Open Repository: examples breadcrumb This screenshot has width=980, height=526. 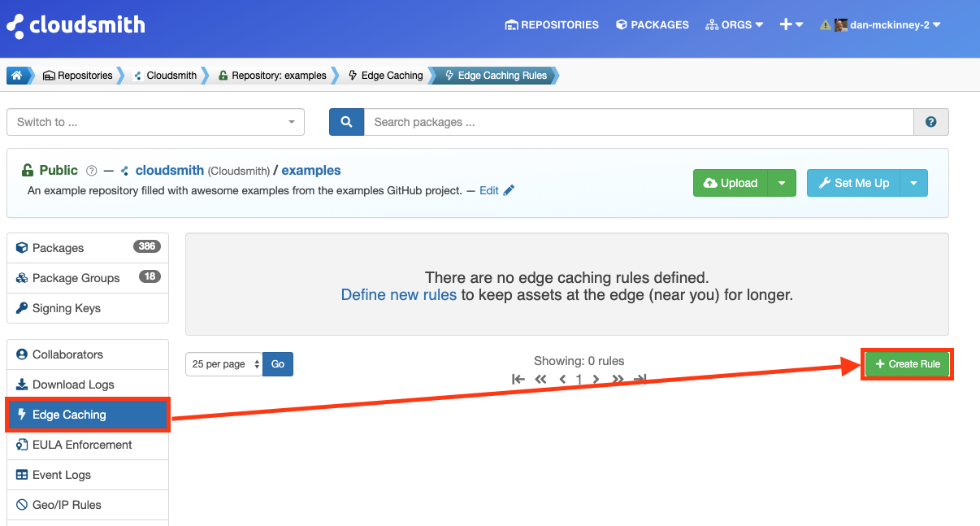(x=273, y=76)
